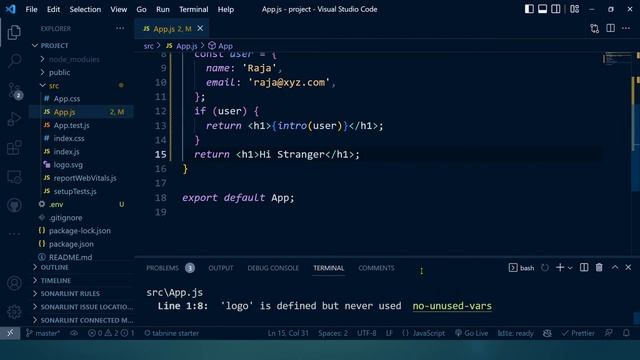Click Open Changes icon in editor title

pyautogui.click(x=595, y=28)
